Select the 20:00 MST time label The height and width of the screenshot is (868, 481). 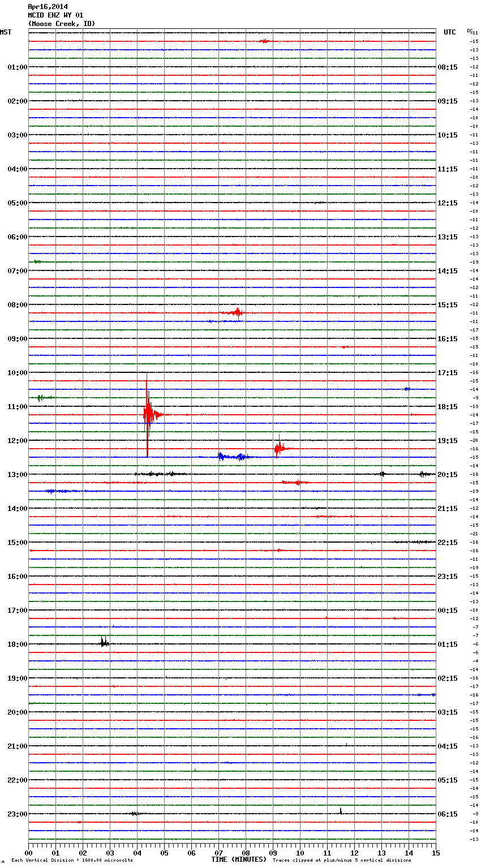17,712
